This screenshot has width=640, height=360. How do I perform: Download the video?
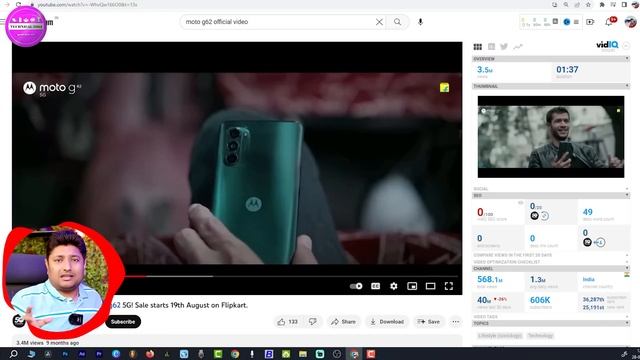point(387,322)
